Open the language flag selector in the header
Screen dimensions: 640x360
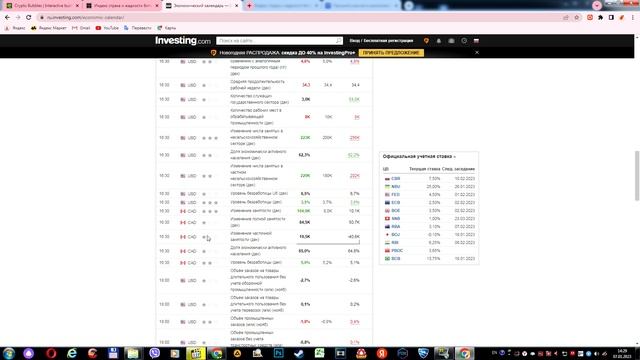tap(476, 41)
